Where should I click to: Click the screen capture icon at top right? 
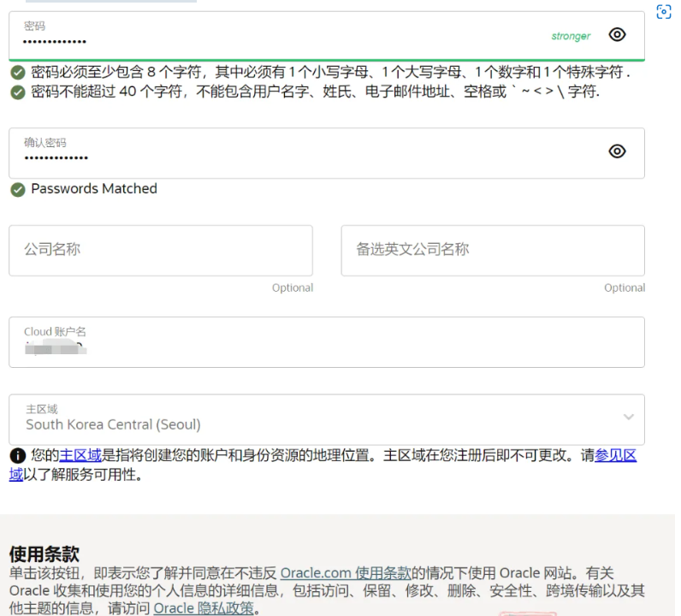[663, 12]
